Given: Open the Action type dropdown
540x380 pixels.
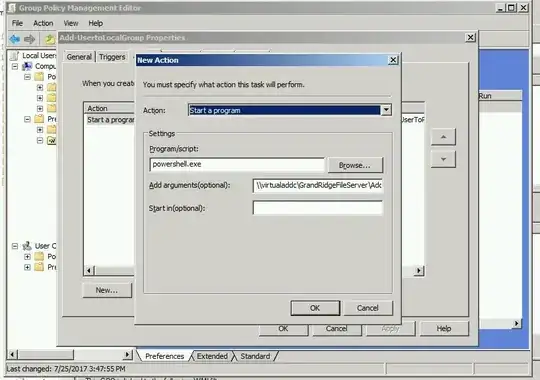Looking at the screenshot, I should click(386, 110).
